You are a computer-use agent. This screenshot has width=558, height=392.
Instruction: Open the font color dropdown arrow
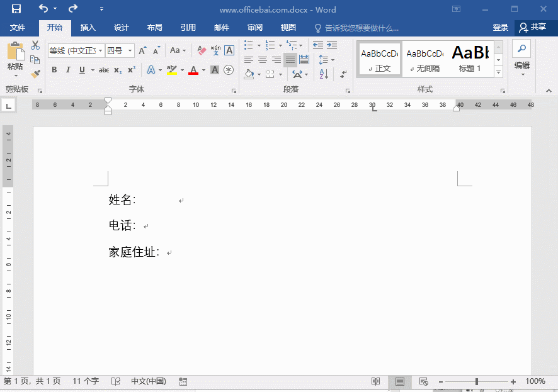[x=203, y=70]
